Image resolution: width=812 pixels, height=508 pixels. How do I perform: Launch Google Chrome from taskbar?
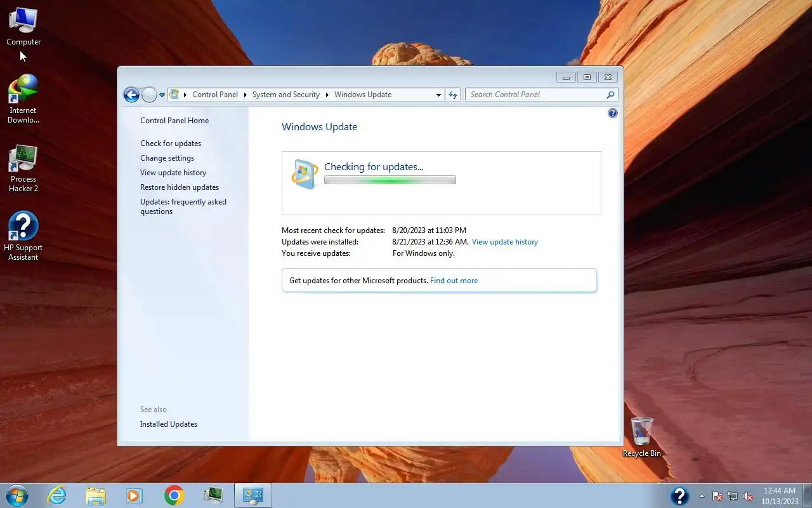coord(174,495)
